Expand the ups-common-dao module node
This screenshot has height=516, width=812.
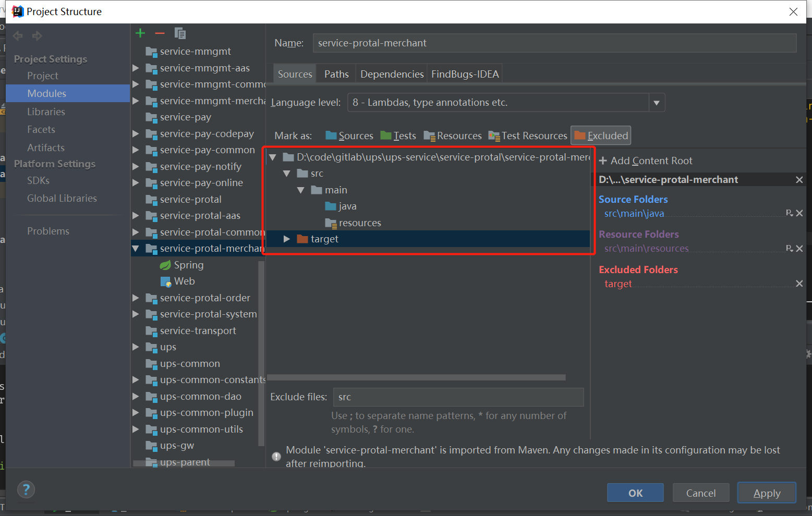pos(136,397)
